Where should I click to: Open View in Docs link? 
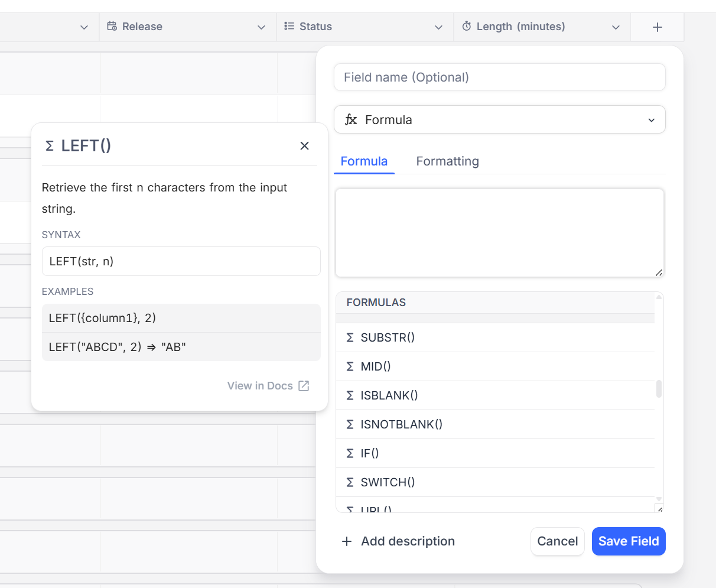(260, 386)
